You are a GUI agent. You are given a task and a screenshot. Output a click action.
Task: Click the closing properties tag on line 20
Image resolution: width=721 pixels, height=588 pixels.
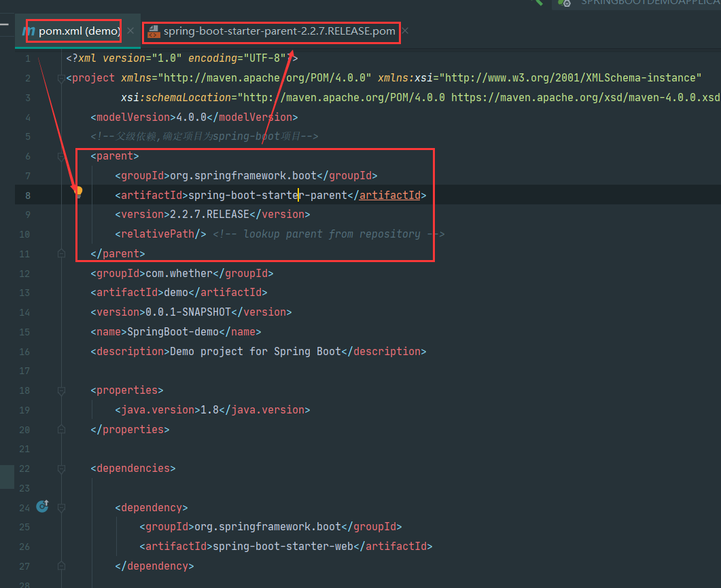point(130,430)
